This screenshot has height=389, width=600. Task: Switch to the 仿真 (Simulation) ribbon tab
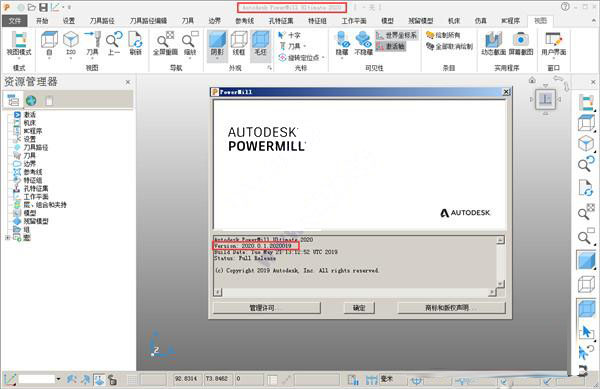tap(480, 21)
